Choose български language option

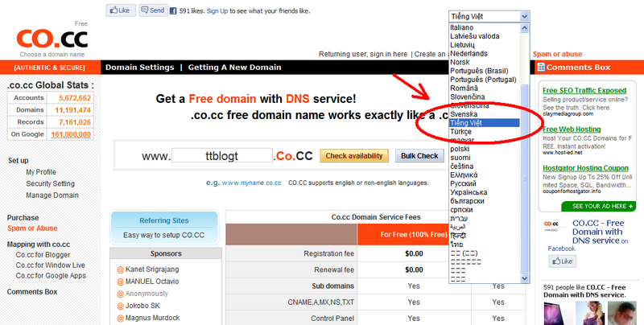tap(467, 200)
